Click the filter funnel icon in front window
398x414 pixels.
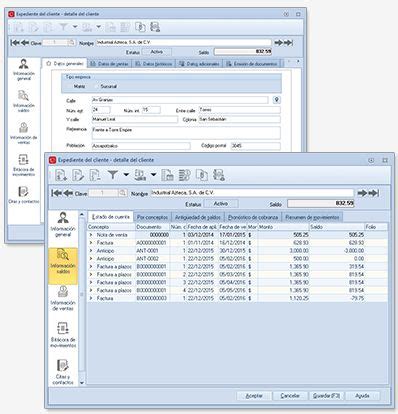pyautogui.click(x=113, y=174)
